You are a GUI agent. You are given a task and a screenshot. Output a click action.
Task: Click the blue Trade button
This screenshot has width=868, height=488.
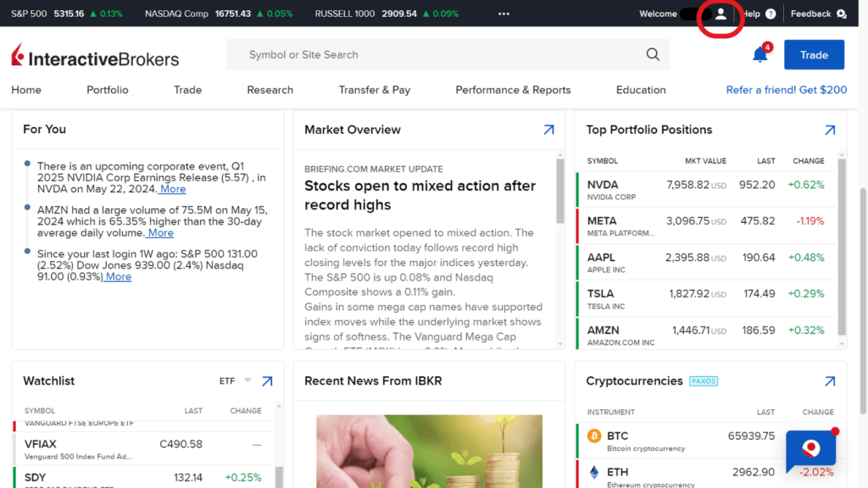tap(814, 53)
